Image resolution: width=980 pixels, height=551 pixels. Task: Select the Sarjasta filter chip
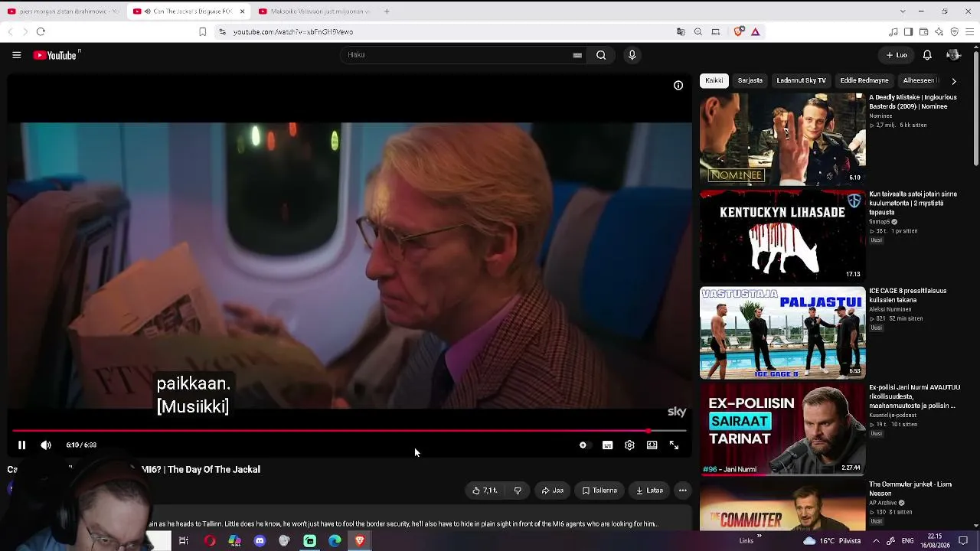point(750,80)
